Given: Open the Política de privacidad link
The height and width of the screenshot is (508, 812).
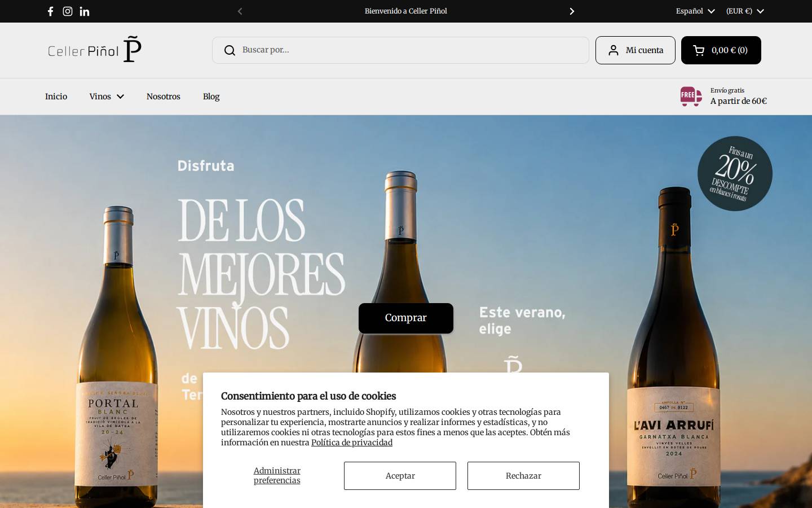Looking at the screenshot, I should click(x=352, y=443).
